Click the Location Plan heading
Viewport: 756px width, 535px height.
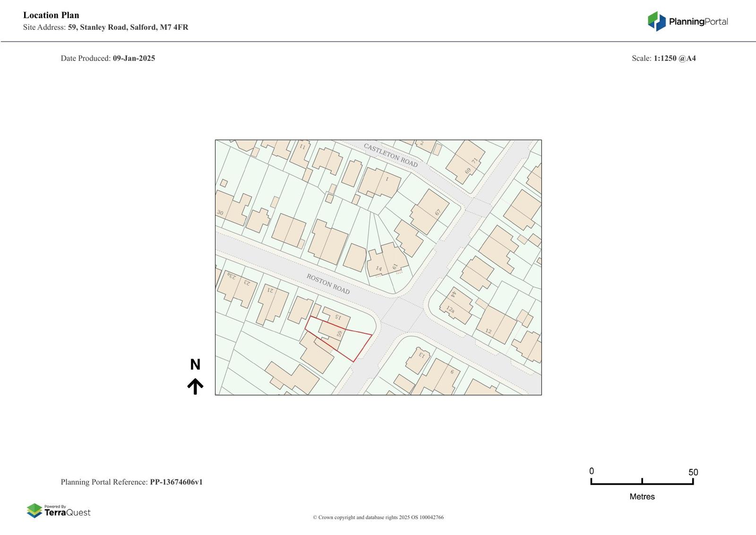51,15
